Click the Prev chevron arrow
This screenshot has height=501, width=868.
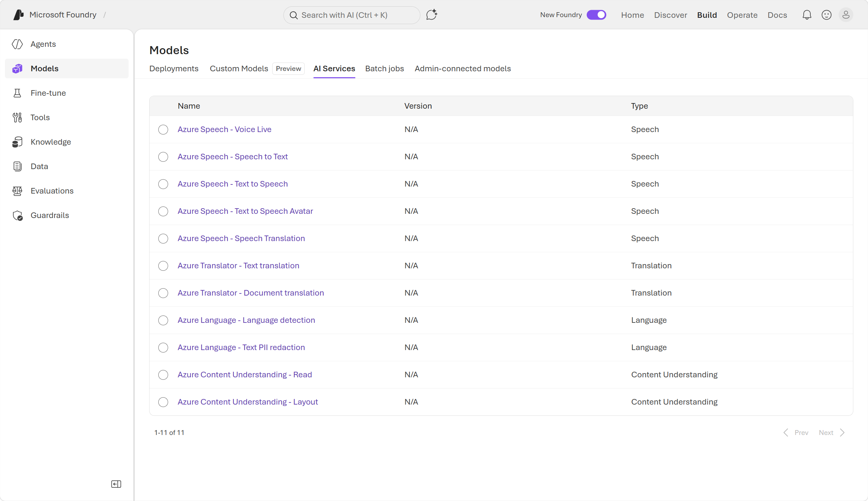(786, 433)
